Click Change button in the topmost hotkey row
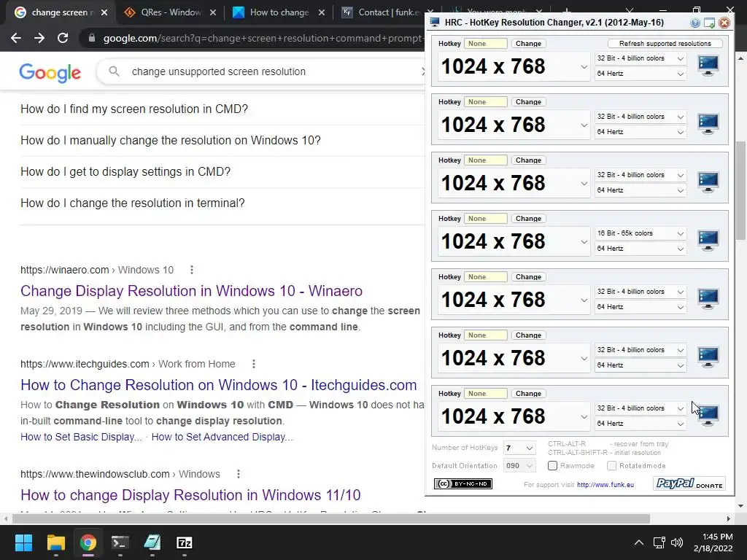747x560 pixels. pyautogui.click(x=528, y=43)
